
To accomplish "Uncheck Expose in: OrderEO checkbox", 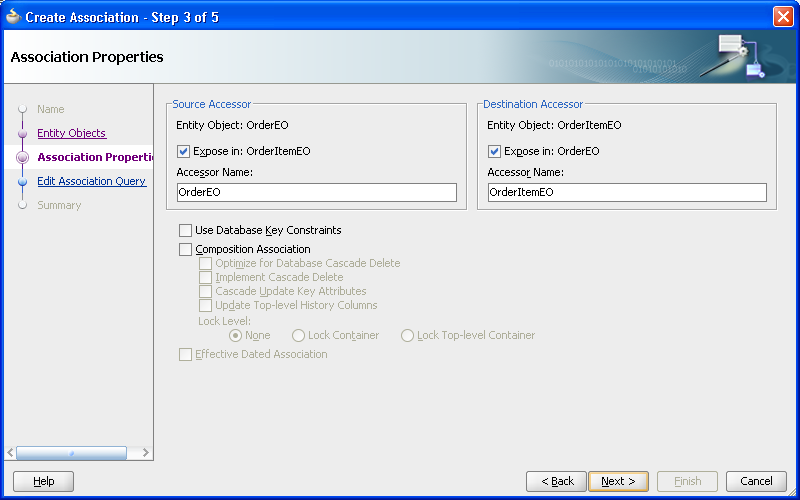I will coord(494,152).
